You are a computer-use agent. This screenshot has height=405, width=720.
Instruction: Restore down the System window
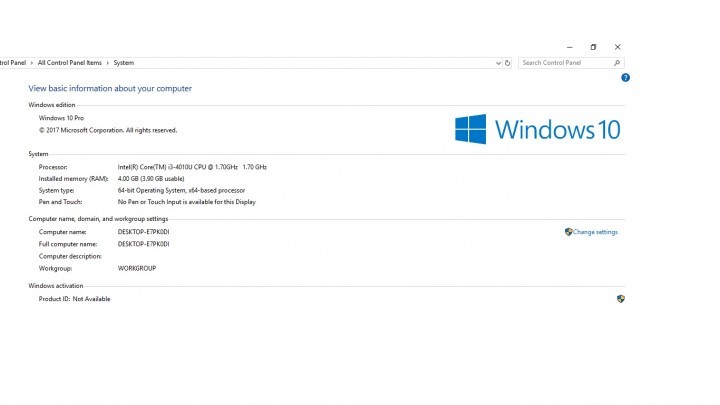[x=593, y=47]
